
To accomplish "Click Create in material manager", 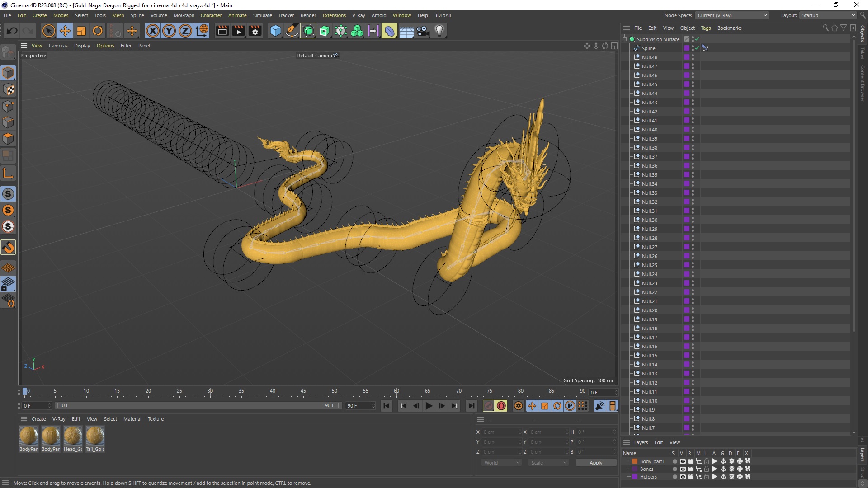I will [x=38, y=419].
